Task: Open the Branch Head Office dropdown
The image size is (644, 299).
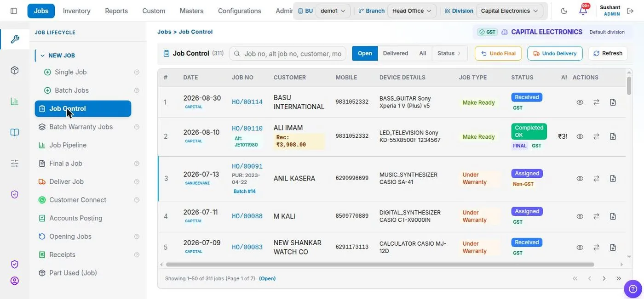Action: tap(412, 11)
